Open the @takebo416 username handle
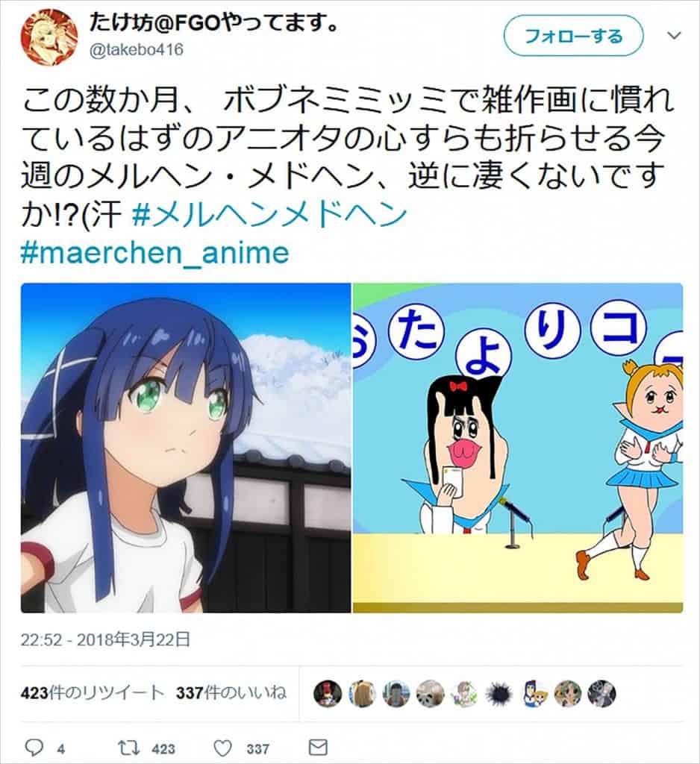The image size is (700, 764). pos(136,50)
